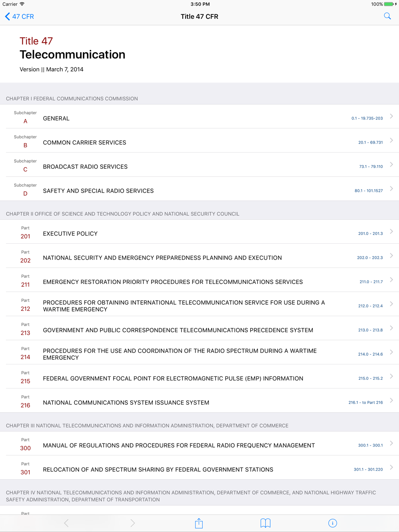Expand Safety and Special Radio Services chevron
The height and width of the screenshot is (532, 399).
click(x=391, y=189)
